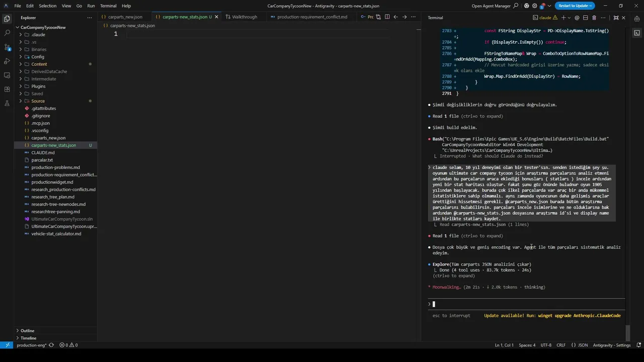Screen dimensions: 644x362
Task: Open the Help menu
Action: [x=126, y=6]
